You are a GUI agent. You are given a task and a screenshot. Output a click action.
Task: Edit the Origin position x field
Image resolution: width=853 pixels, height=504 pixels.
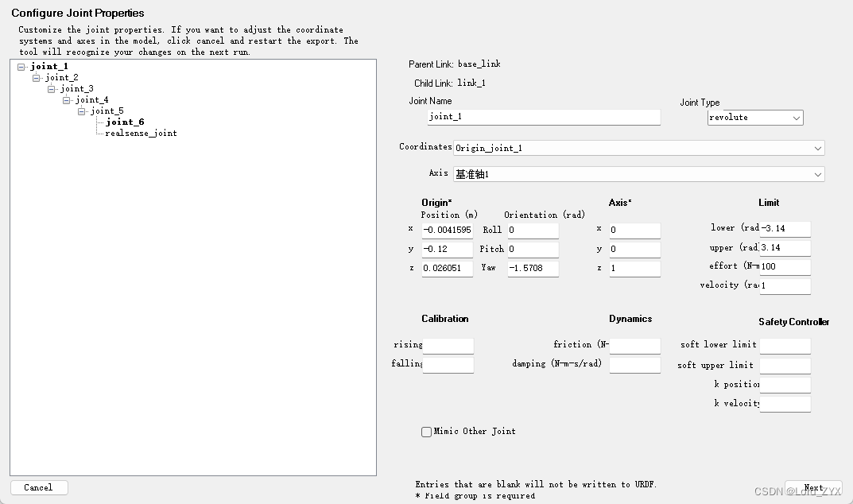(x=448, y=231)
